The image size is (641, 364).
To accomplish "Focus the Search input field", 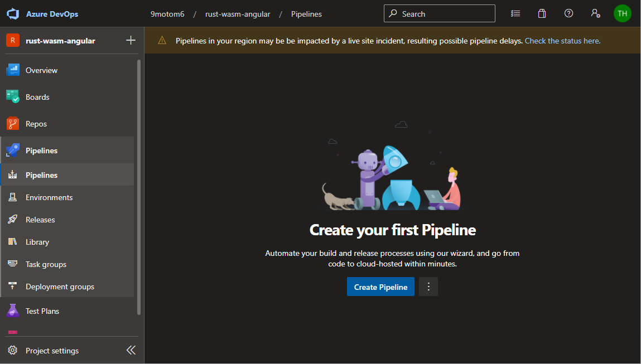I will tap(440, 13).
